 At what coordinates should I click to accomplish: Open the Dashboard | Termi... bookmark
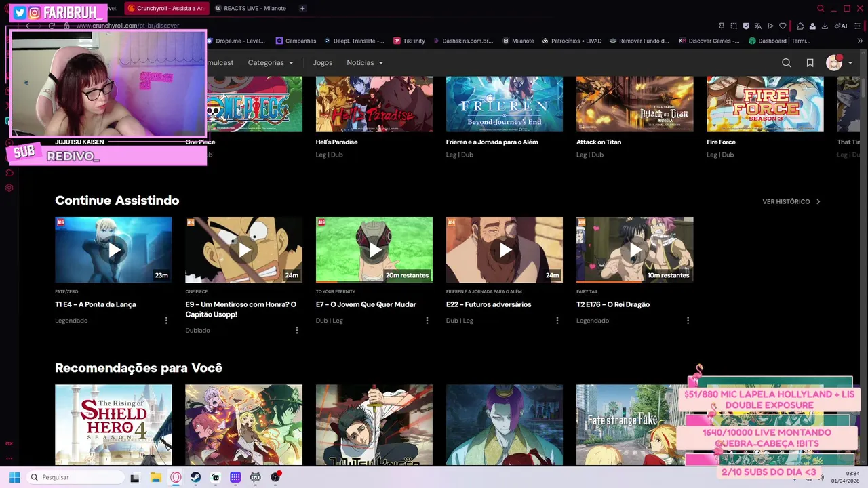point(779,41)
